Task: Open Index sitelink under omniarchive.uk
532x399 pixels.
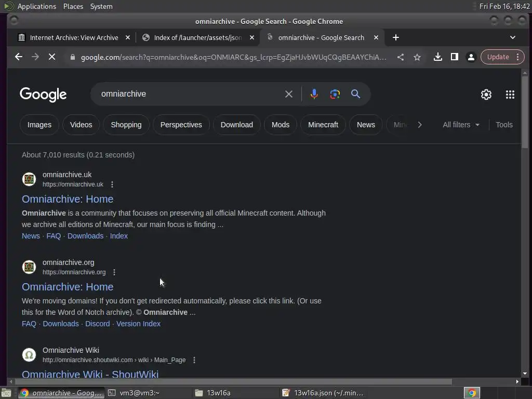Action: tap(119, 236)
